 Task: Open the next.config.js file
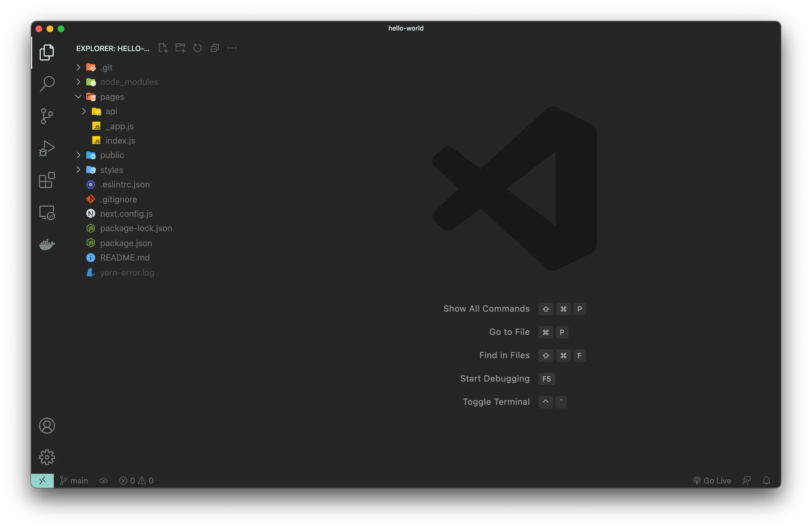[126, 214]
